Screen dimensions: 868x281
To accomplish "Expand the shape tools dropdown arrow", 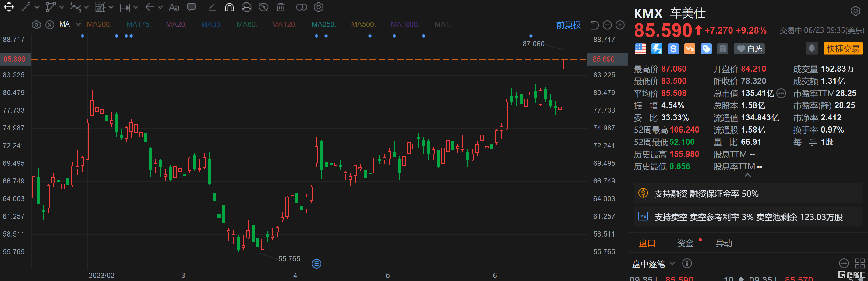I will [61, 7].
